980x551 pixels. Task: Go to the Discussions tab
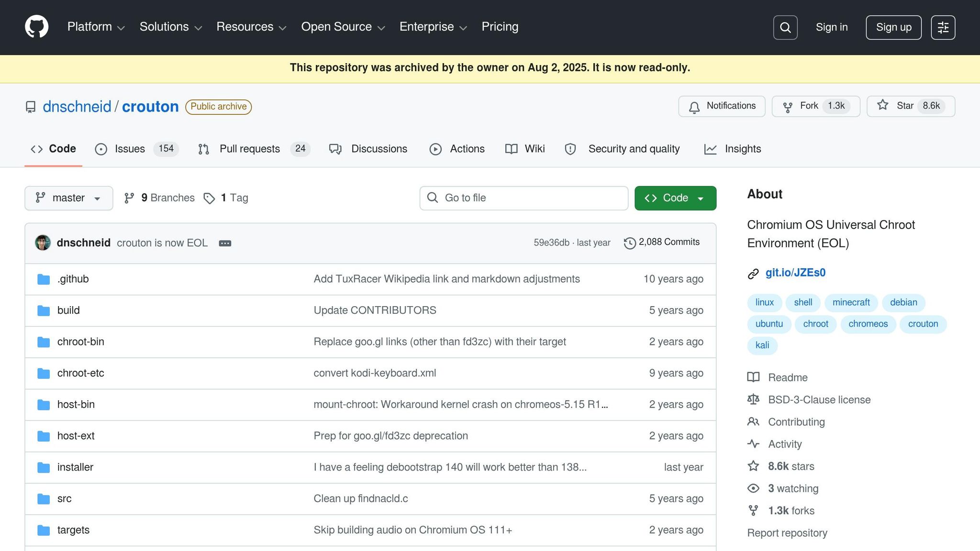[x=368, y=149]
